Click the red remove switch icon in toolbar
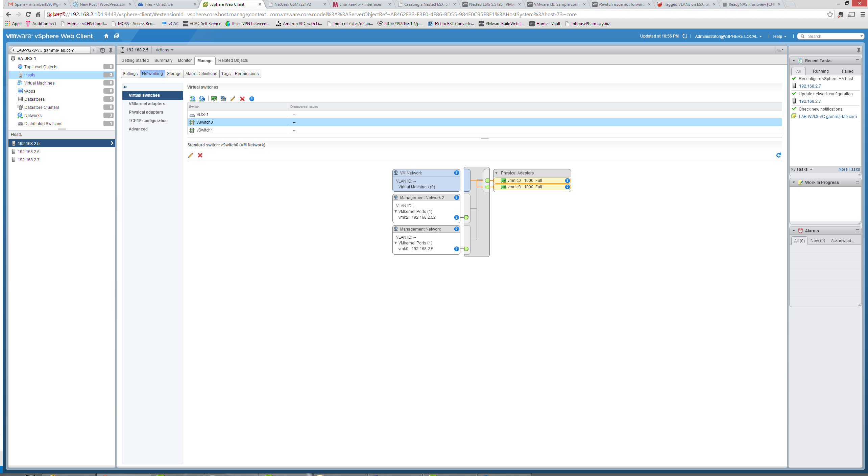The width and height of the screenshot is (868, 476). pyautogui.click(x=242, y=99)
